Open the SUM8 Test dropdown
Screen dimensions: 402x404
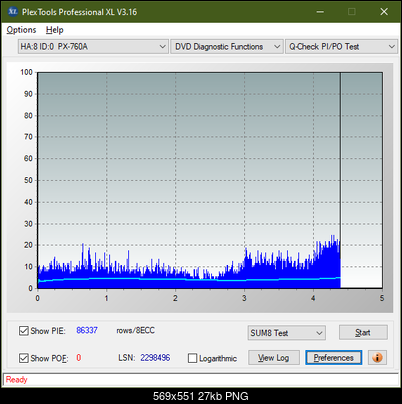tap(287, 333)
